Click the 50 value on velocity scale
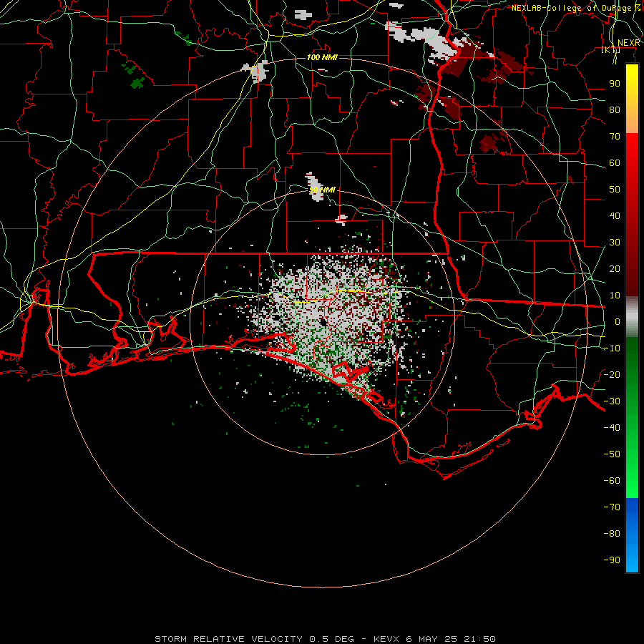644x644 pixels. tap(615, 190)
